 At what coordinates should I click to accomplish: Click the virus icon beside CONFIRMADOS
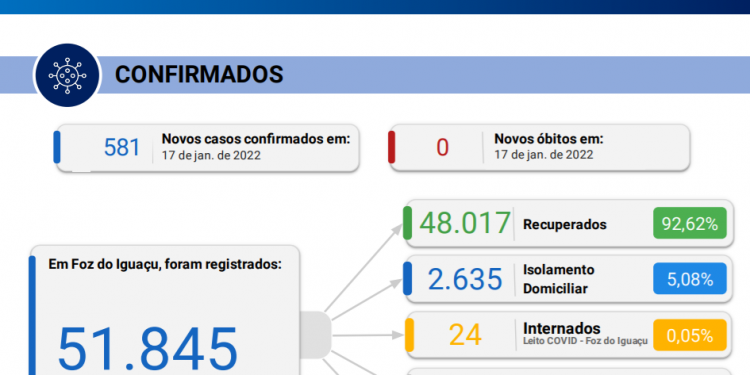pyautogui.click(x=67, y=75)
